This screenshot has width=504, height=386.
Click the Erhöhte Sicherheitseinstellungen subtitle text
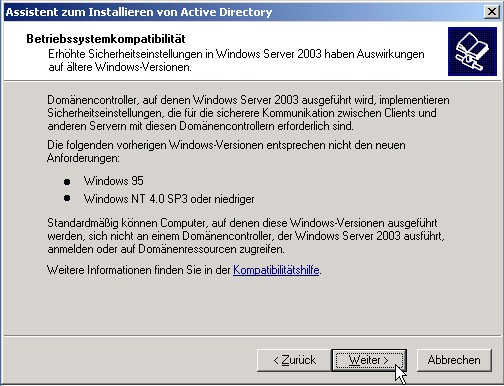click(x=236, y=60)
